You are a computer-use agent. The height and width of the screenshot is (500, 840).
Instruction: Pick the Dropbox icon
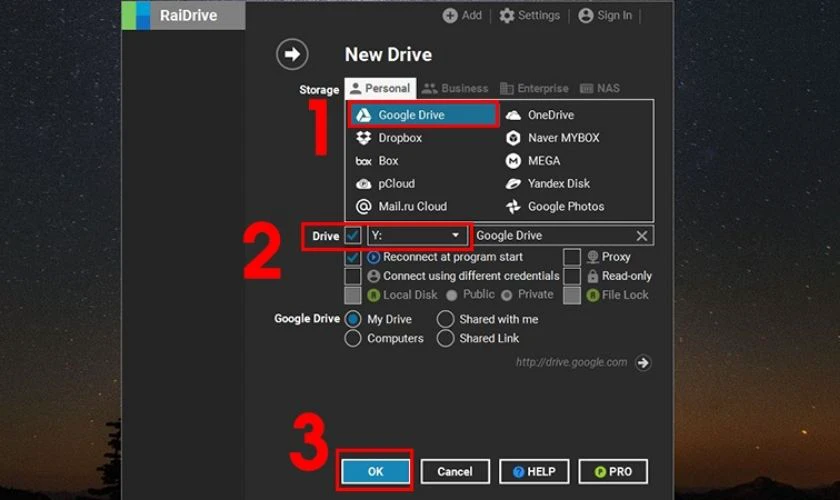364,138
